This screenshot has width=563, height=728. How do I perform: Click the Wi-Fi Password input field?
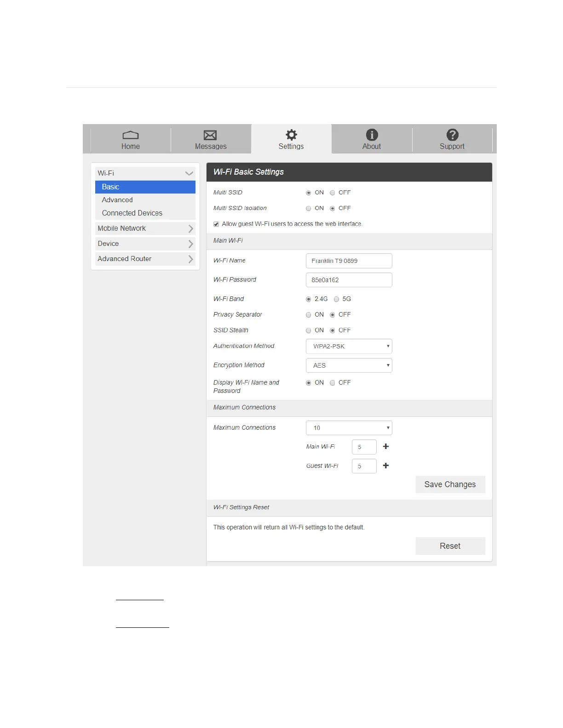coord(349,280)
